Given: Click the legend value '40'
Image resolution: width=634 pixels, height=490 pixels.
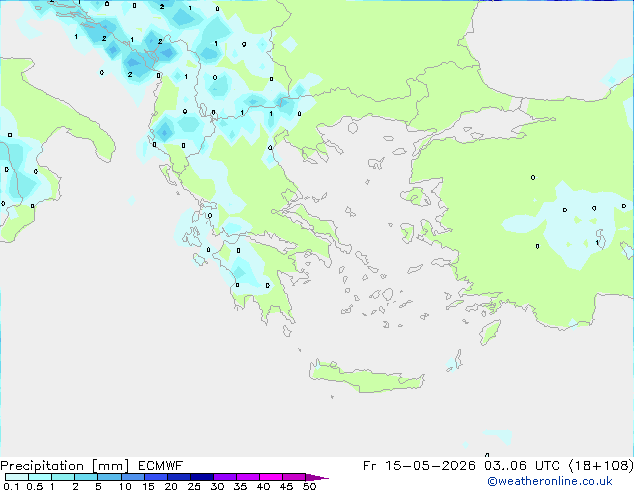Looking at the screenshot, I should pyautogui.click(x=263, y=486).
